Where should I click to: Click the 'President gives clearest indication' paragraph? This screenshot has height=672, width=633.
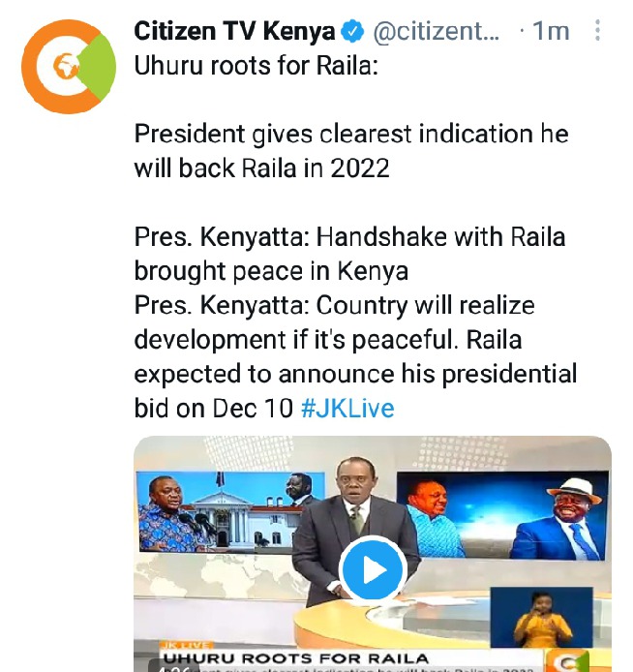tap(351, 151)
